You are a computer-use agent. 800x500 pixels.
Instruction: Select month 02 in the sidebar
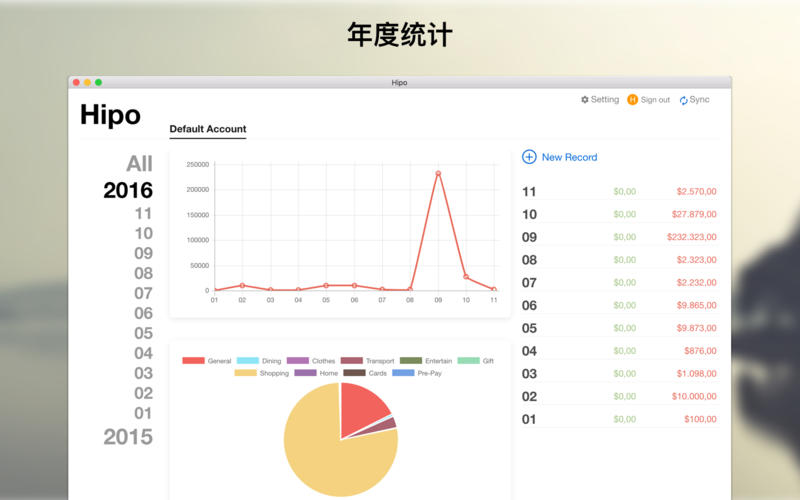[143, 393]
